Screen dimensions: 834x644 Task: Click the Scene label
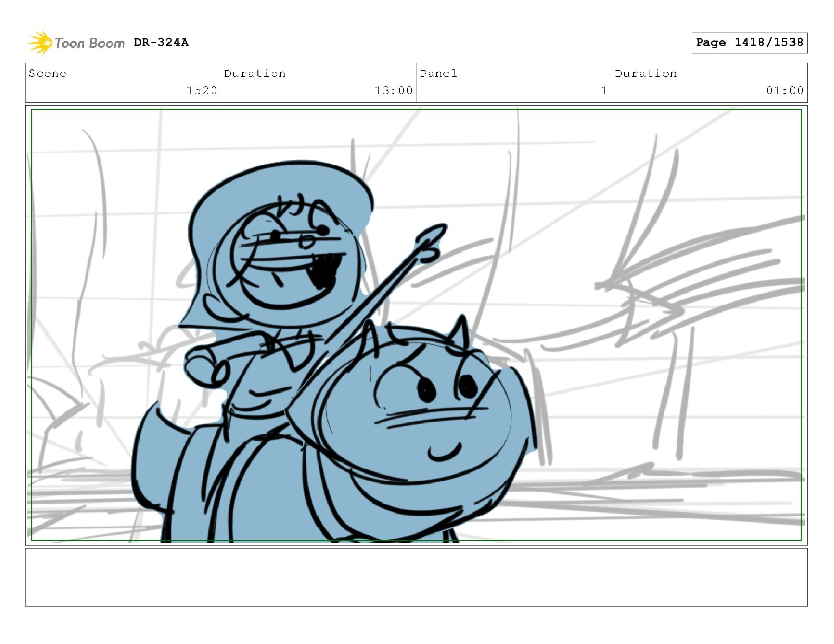click(47, 73)
